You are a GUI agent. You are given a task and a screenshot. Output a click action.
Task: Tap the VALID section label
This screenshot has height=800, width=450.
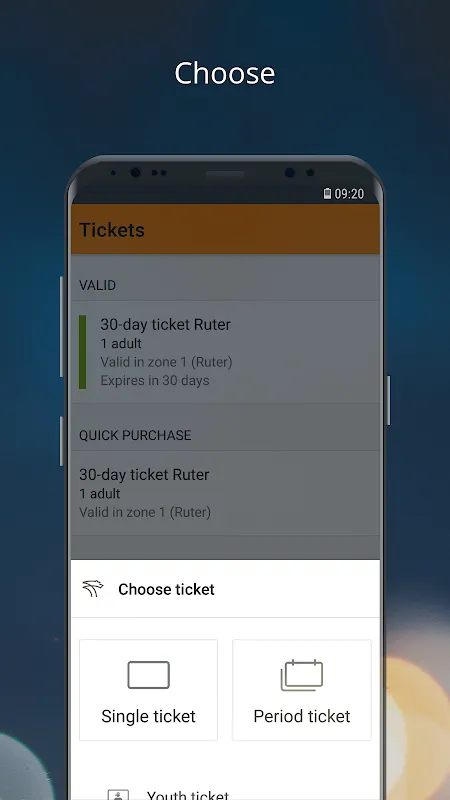point(97,285)
